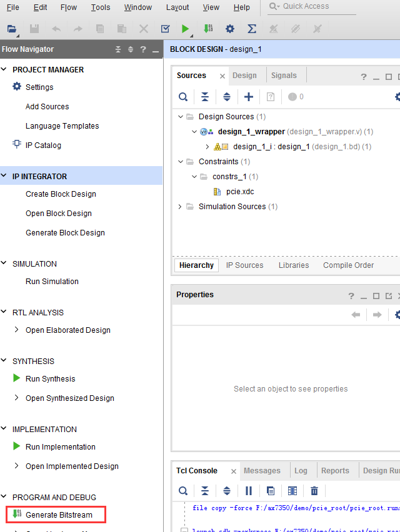Collapse all Flow Navigator sections icon

118,49
